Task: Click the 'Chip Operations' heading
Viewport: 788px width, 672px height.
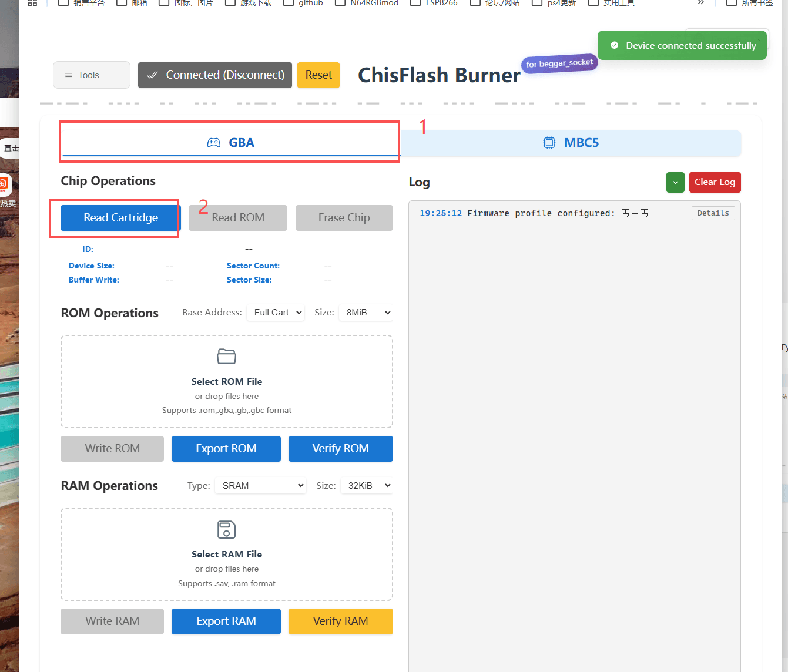Action: point(108,181)
